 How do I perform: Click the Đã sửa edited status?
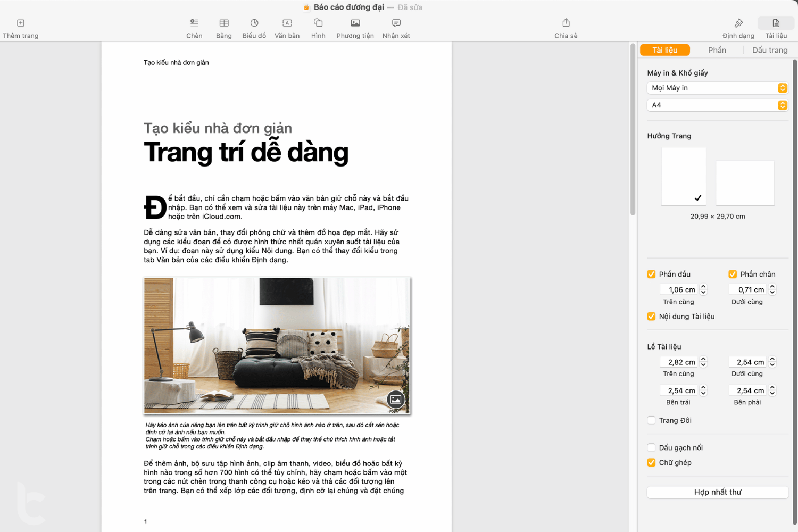410,7
